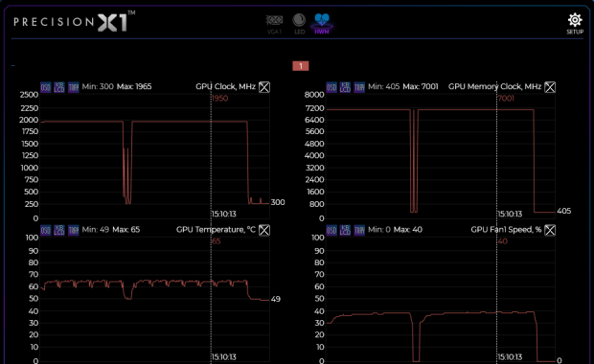This screenshot has width=594, height=364.
Task: Toggle OSD for GPU Fan1 Speed graph
Action: tap(331, 230)
